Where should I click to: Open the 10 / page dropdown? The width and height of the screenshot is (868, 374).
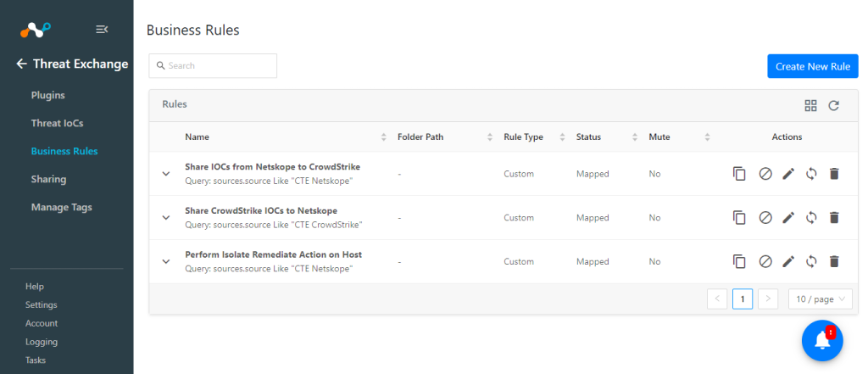[821, 299]
